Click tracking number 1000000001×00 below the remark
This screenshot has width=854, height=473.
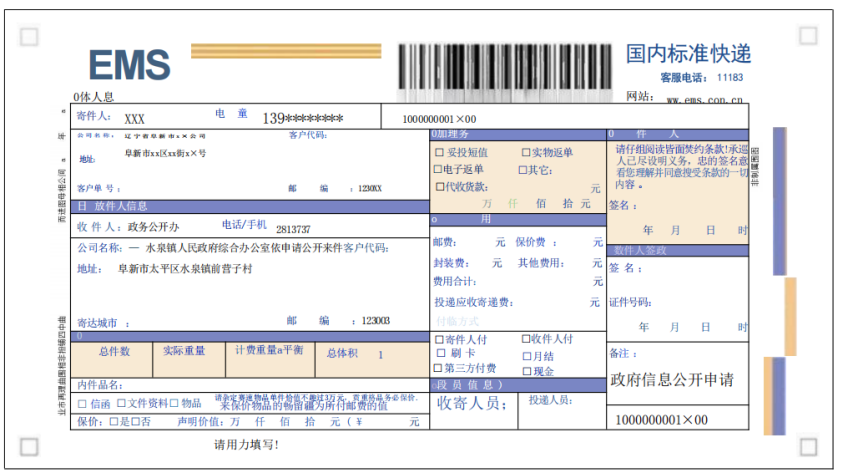(661, 420)
